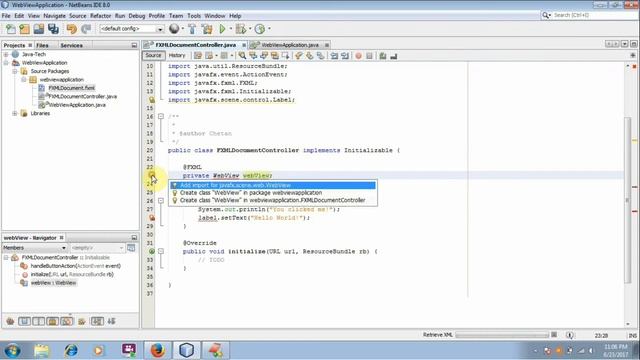640x360 pixels.
Task: Toggle Fully Qualified Names in Navigator
Action: [82, 322]
